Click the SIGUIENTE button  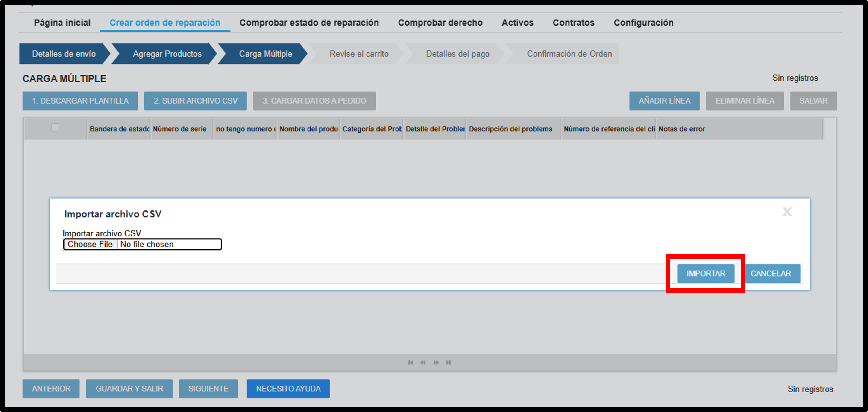[x=208, y=389]
